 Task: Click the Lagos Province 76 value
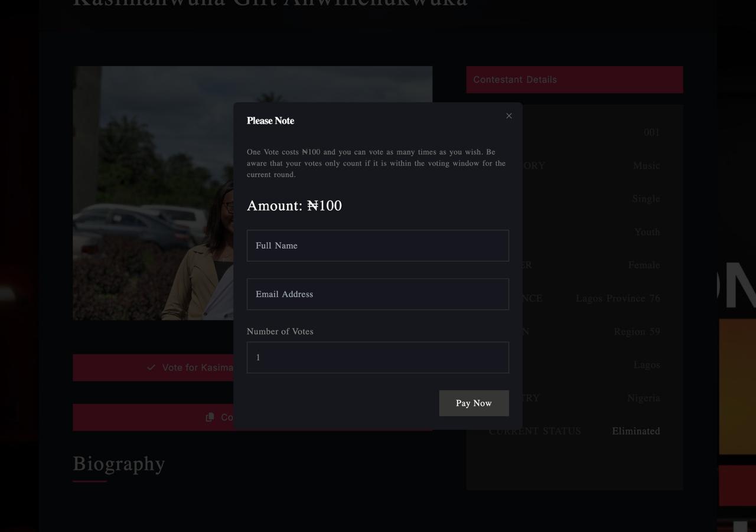(x=618, y=298)
